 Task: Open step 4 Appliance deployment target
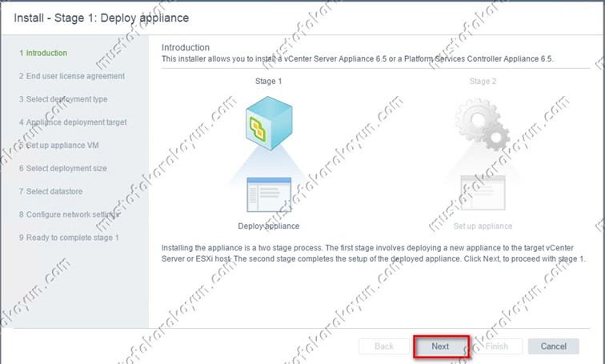[73, 122]
